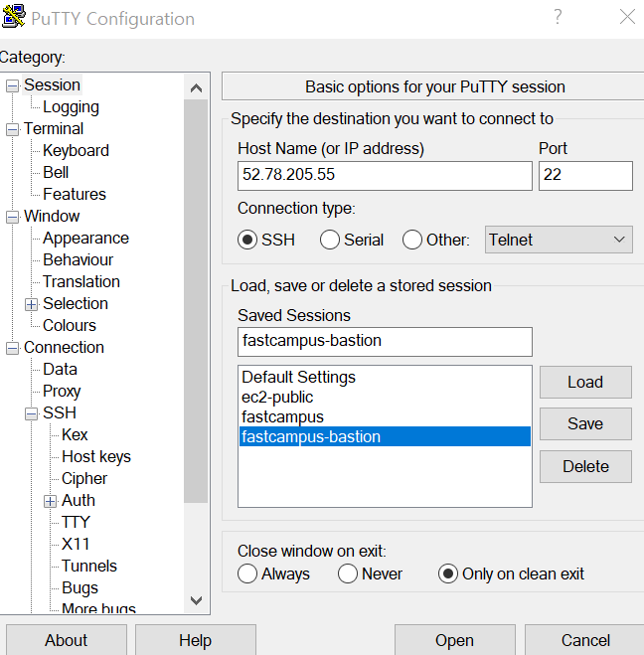644x655 pixels.
Task: Click the Open button to connect
Action: 455,640
